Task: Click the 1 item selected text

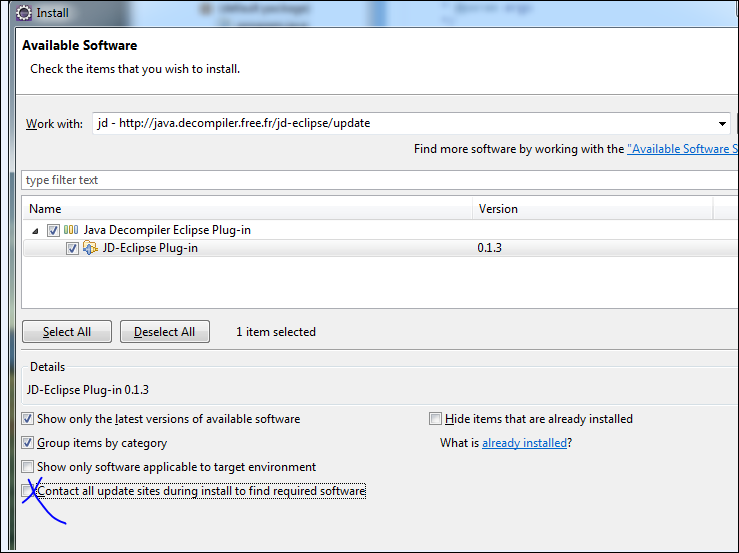Action: point(276,332)
